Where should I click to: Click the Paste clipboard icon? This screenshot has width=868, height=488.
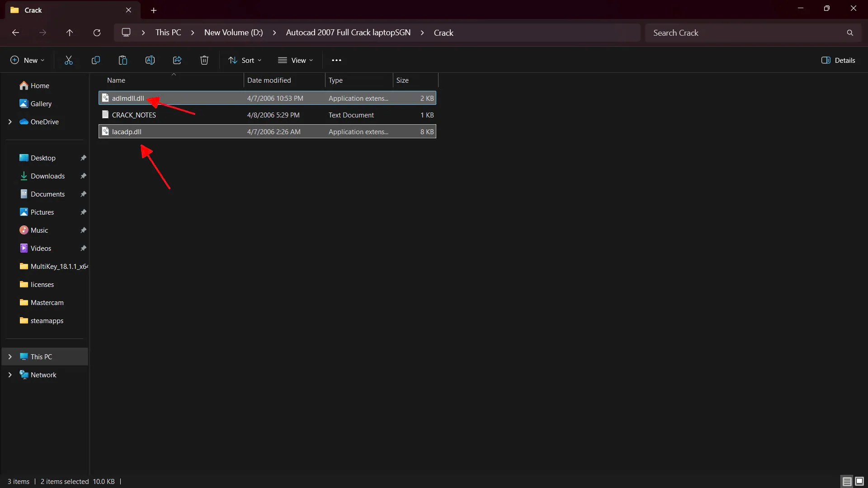123,60
